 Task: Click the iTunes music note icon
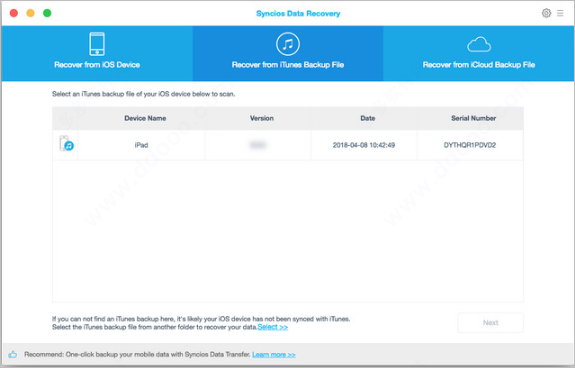[288, 44]
